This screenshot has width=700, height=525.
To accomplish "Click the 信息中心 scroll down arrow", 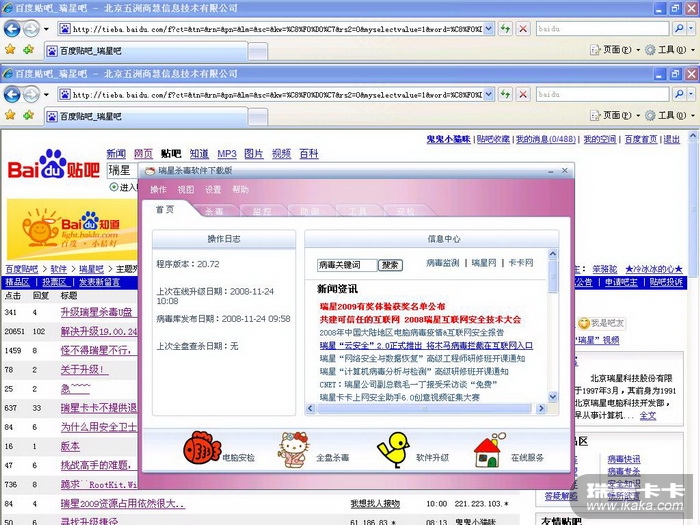I will click(x=553, y=396).
